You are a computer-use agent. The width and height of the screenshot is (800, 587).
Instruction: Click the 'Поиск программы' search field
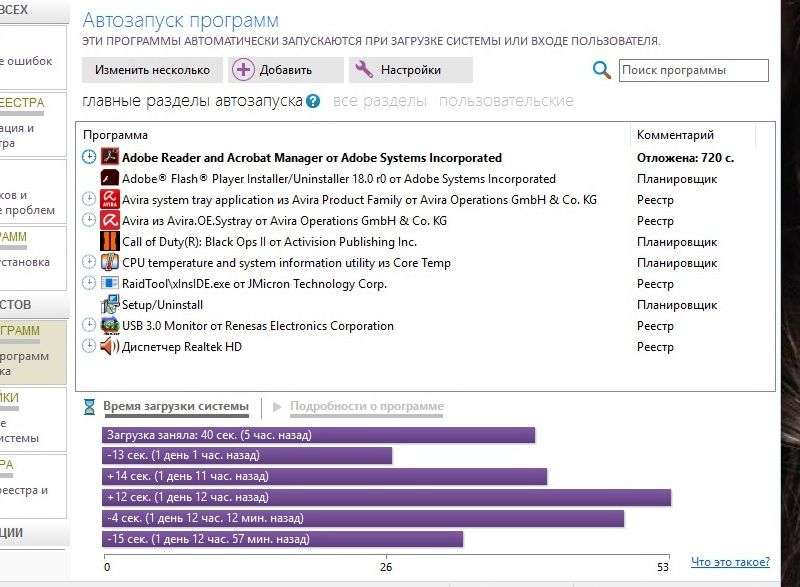click(x=693, y=70)
